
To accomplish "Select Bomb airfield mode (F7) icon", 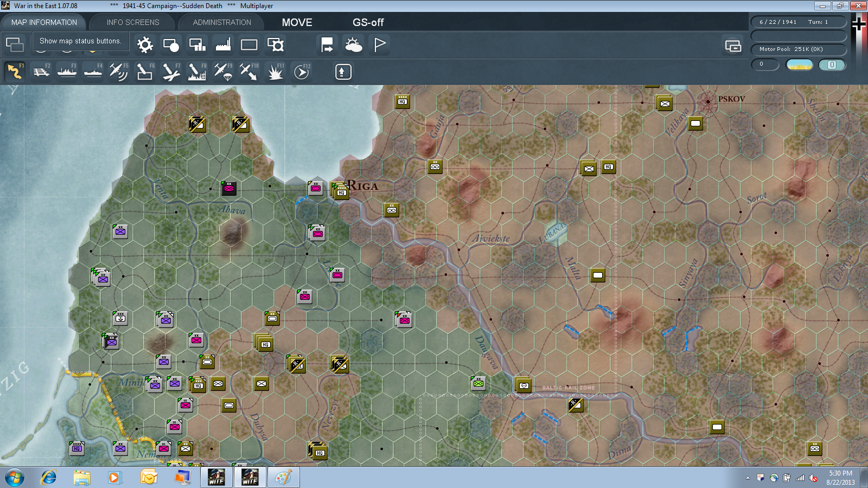I will coord(171,72).
